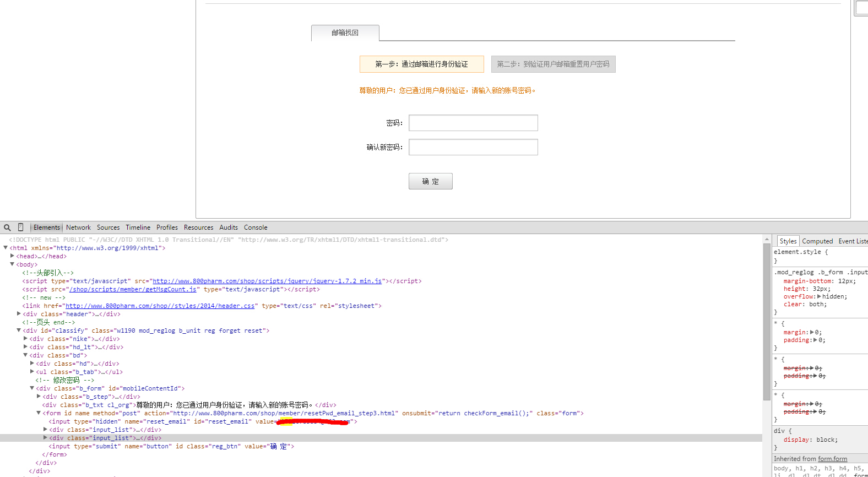Toggle the mobile device emulation icon
This screenshot has width=868, height=477.
click(20, 227)
